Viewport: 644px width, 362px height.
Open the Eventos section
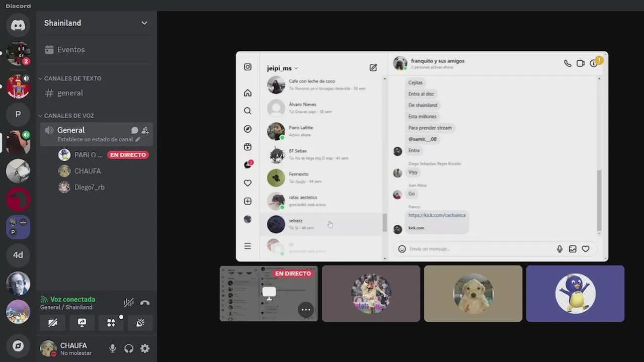coord(96,50)
